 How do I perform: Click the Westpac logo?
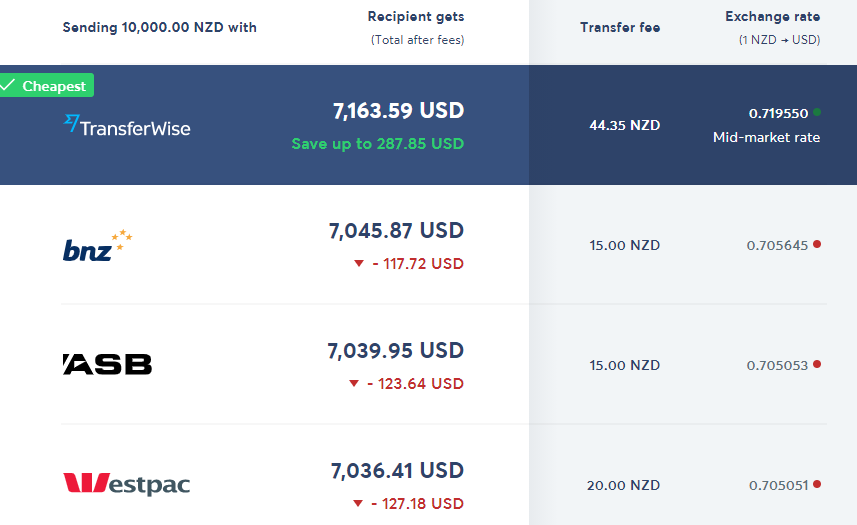pyautogui.click(x=126, y=485)
